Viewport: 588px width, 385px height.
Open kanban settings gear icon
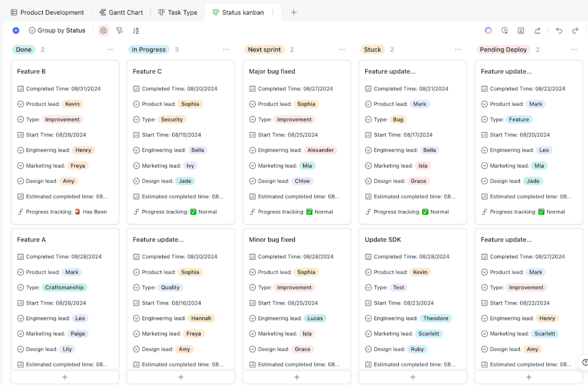click(x=104, y=31)
